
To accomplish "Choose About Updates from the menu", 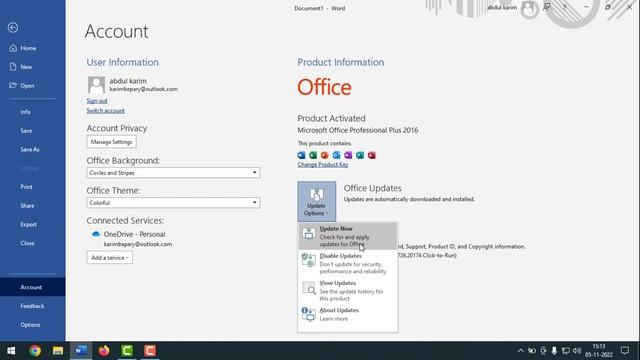I will tap(348, 314).
